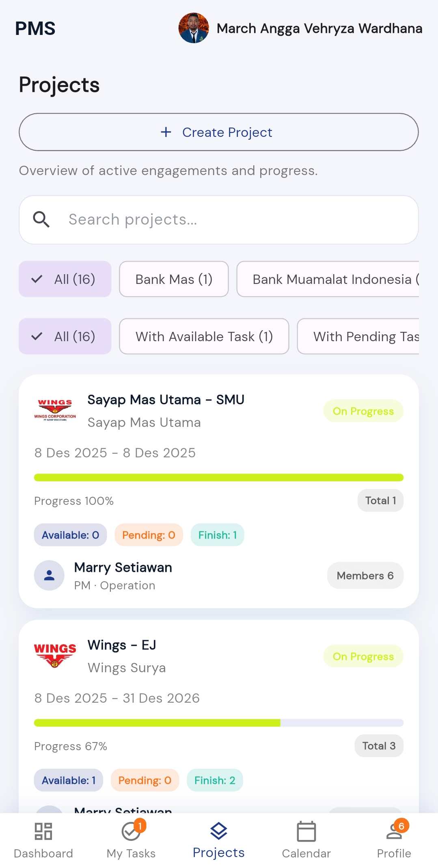Tap Marry Setiawan's avatar icon
Image resolution: width=438 pixels, height=868 pixels.
tap(49, 575)
